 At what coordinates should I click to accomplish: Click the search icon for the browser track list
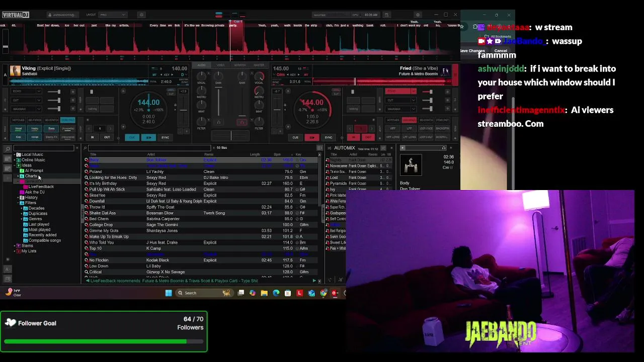pos(86,148)
